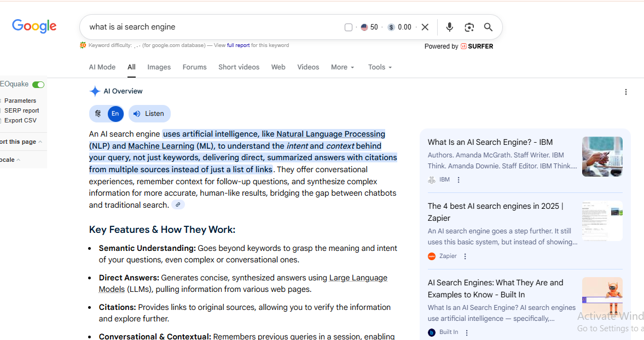Viewport: 644px width, 340px height.
Task: Open the Natural Language Processing link
Action: [x=330, y=134]
